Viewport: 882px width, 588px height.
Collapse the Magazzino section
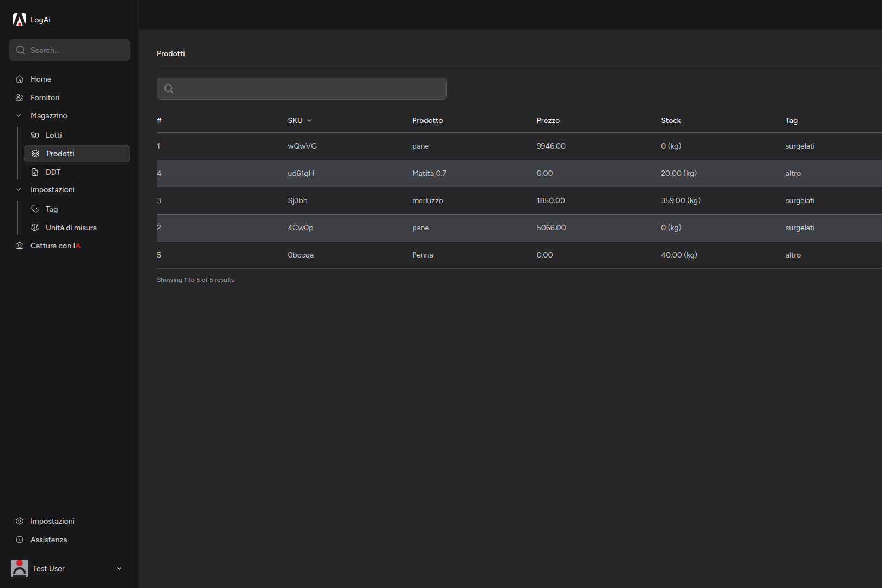point(19,115)
